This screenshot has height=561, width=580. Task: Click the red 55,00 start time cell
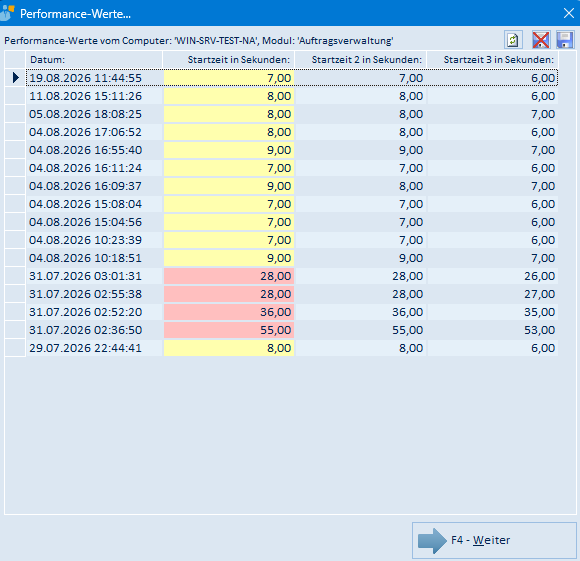tap(229, 330)
